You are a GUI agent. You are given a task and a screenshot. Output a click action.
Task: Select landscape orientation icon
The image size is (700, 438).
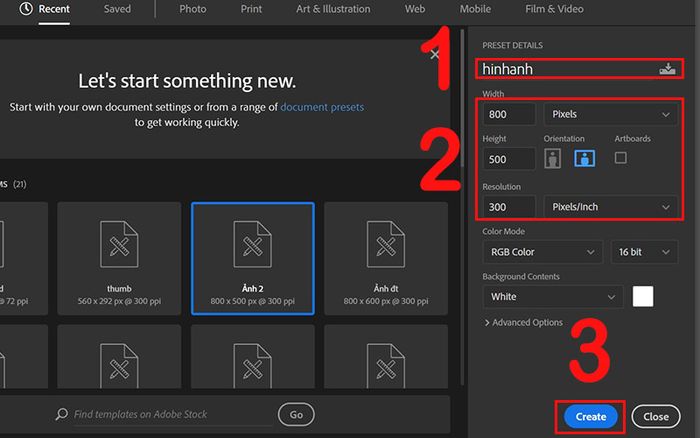[584, 158]
